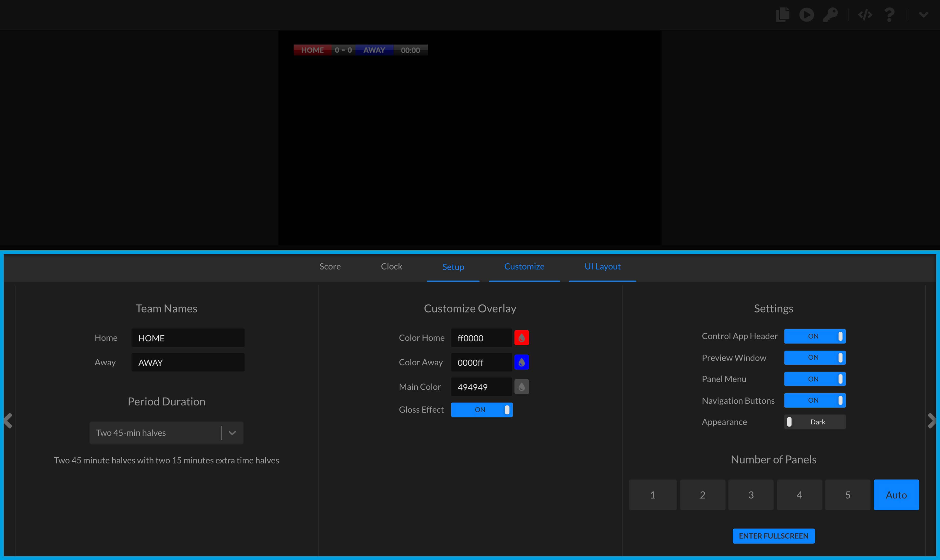Switch the Appearance Dark toggle
The height and width of the screenshot is (560, 940).
click(x=815, y=422)
